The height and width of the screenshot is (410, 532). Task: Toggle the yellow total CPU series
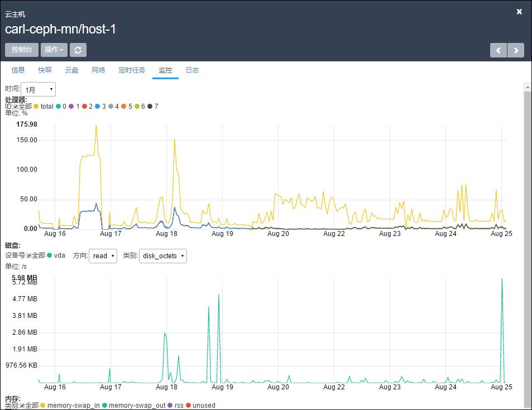pyautogui.click(x=36, y=107)
